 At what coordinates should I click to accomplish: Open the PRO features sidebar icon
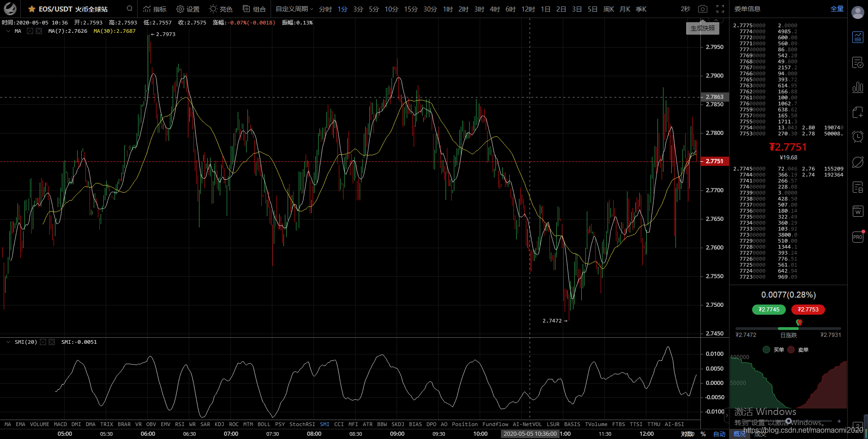coord(858,237)
